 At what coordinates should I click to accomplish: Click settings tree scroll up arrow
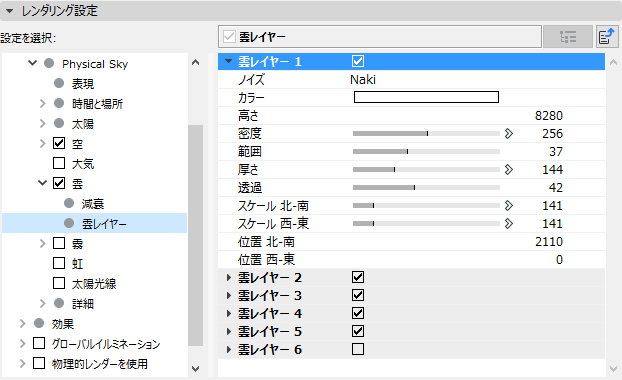pyautogui.click(x=196, y=62)
